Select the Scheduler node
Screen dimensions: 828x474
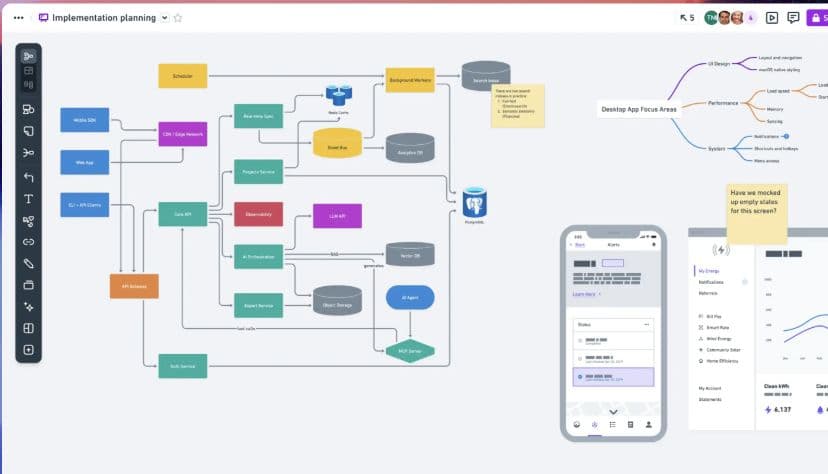183,76
